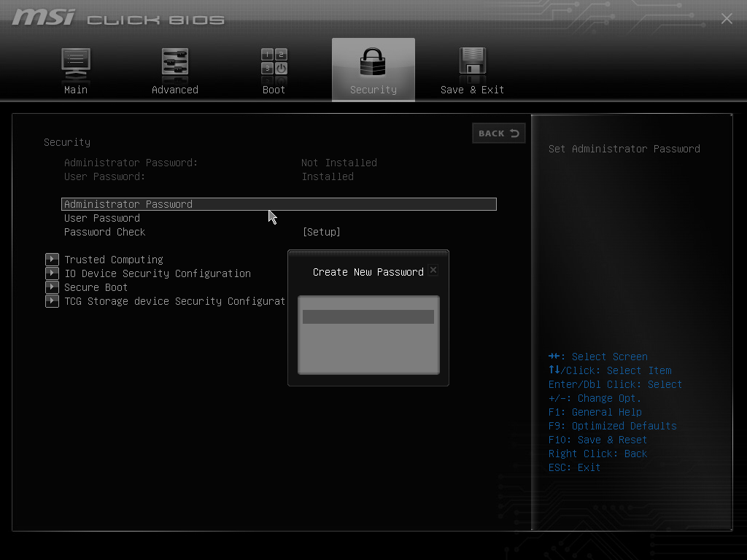
Task: Select the Administrator Password entry
Action: [x=128, y=204]
